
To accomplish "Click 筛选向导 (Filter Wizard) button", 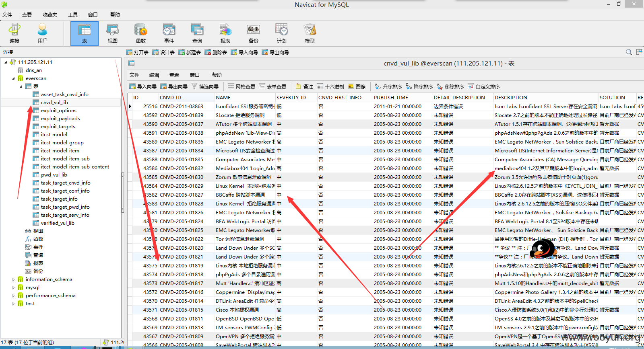I will pos(205,86).
